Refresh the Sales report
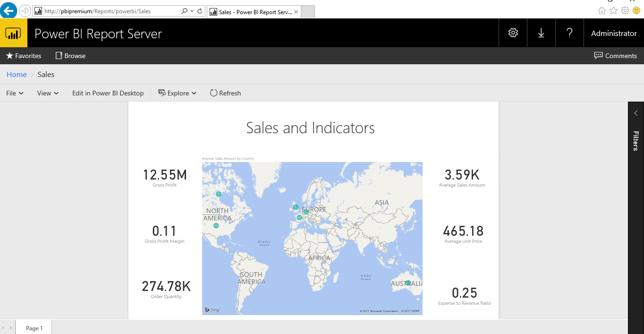Viewport: 644px width, 334px height. tap(225, 93)
